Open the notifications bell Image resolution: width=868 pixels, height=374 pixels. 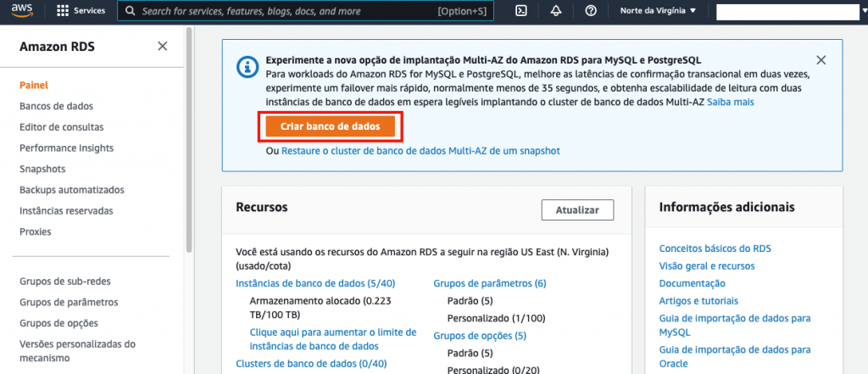556,11
